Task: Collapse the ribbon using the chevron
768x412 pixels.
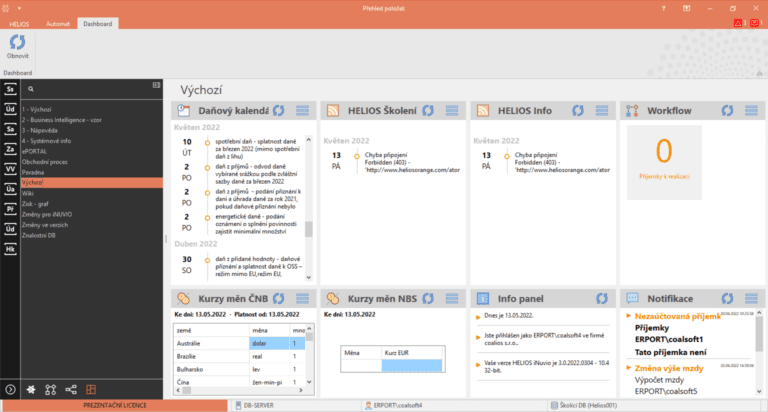Action: click(x=760, y=73)
